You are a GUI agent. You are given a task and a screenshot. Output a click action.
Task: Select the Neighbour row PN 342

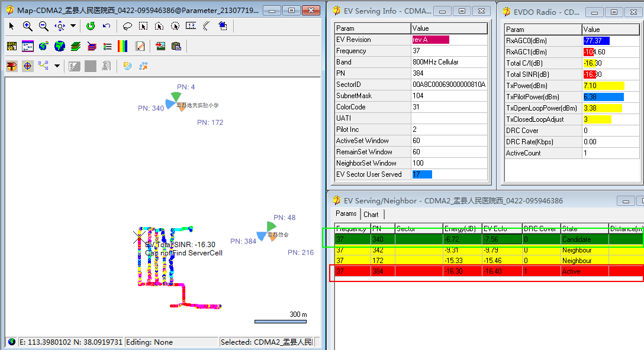489,250
